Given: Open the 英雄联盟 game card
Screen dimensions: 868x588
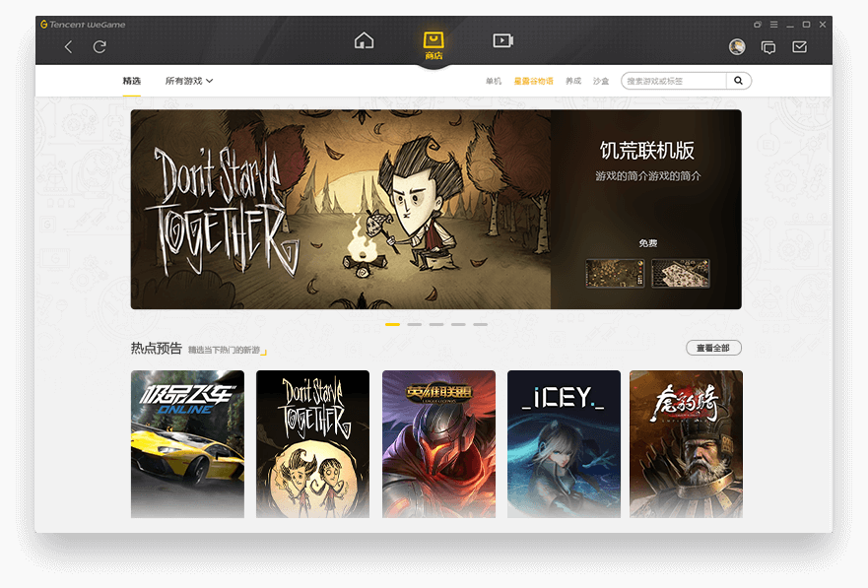Looking at the screenshot, I should tap(439, 444).
